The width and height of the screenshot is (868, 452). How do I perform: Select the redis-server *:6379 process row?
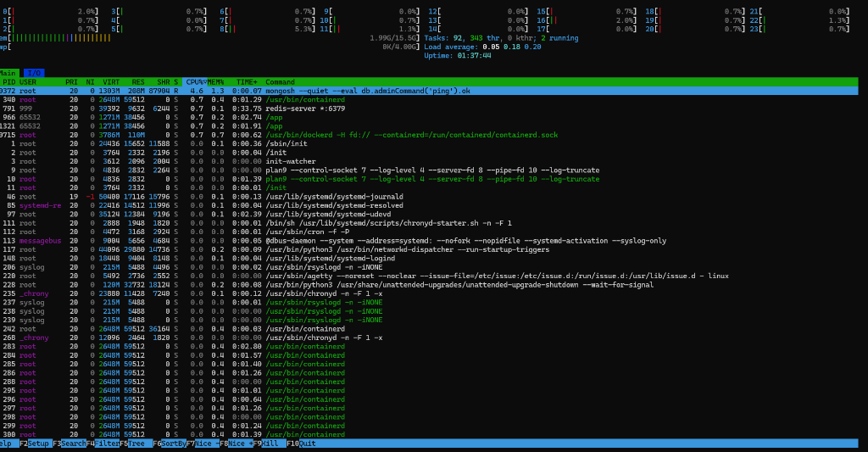429,109
